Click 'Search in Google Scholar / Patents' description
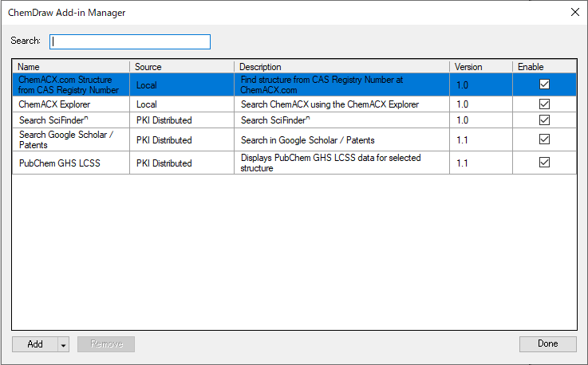The height and width of the screenshot is (365, 588). click(307, 140)
